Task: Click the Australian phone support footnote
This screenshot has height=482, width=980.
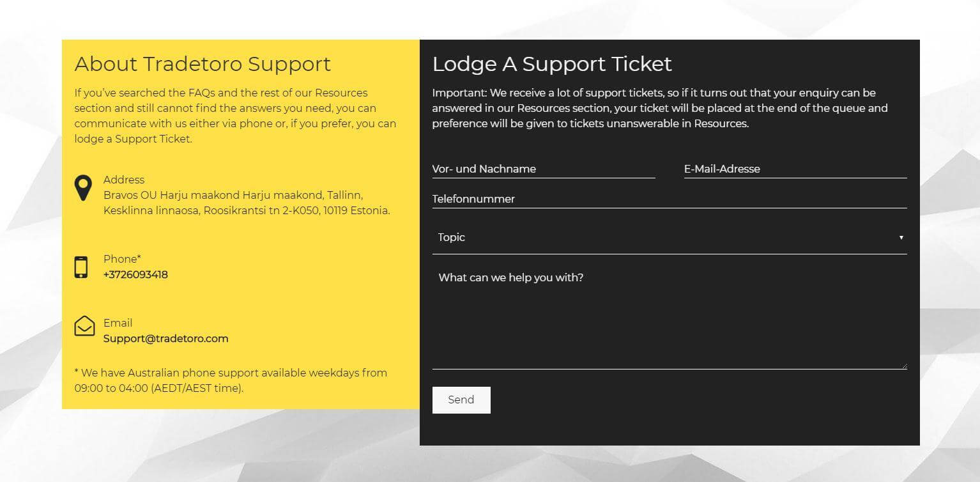Action: point(231,380)
